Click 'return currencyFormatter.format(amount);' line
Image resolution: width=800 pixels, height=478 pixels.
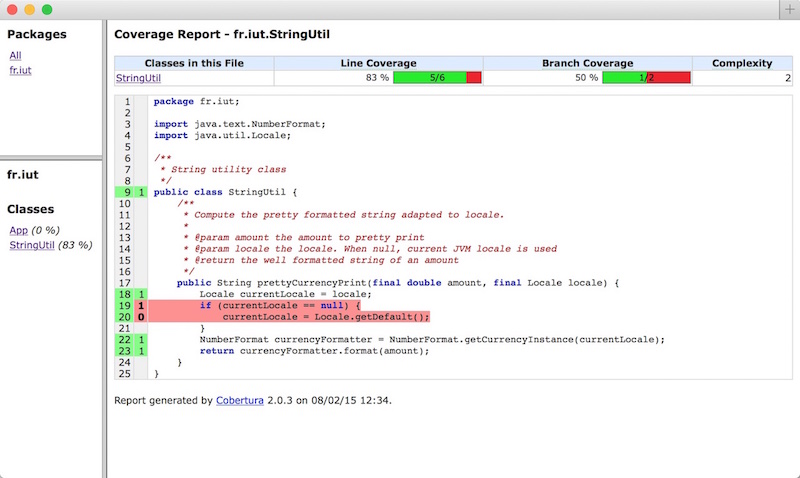tap(314, 351)
